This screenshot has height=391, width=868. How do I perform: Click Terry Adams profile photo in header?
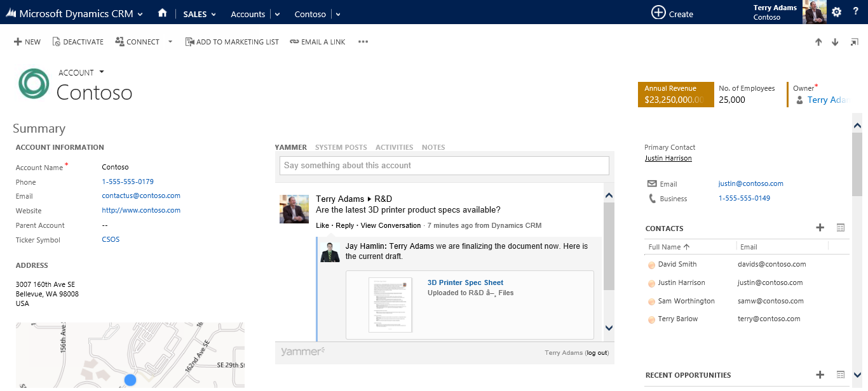[x=815, y=12]
